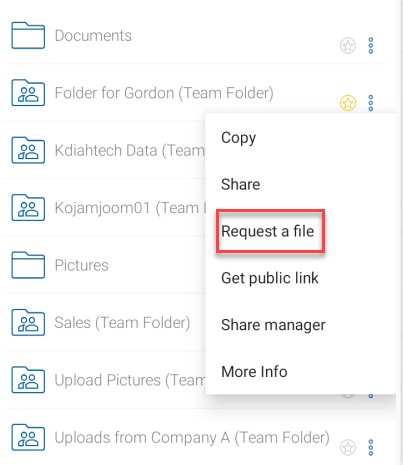Collapse the three-dot menu of Folder for Gordon
The height and width of the screenshot is (465, 403).
click(x=371, y=103)
